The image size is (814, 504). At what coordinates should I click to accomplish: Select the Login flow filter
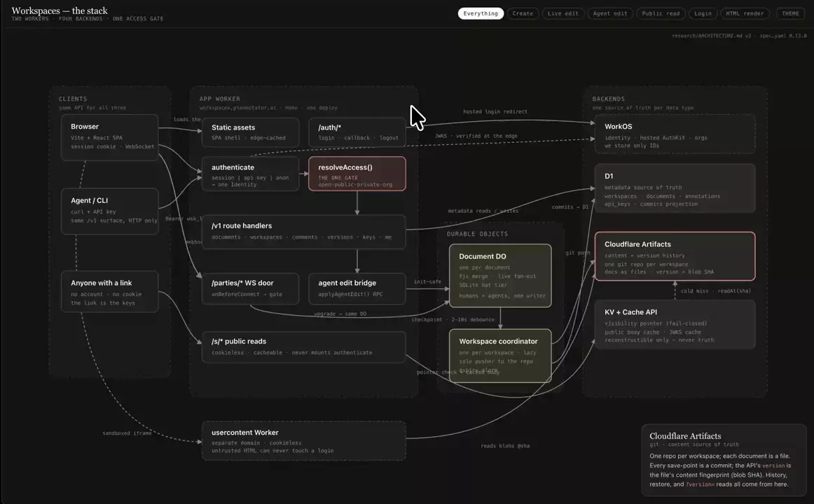coord(703,13)
